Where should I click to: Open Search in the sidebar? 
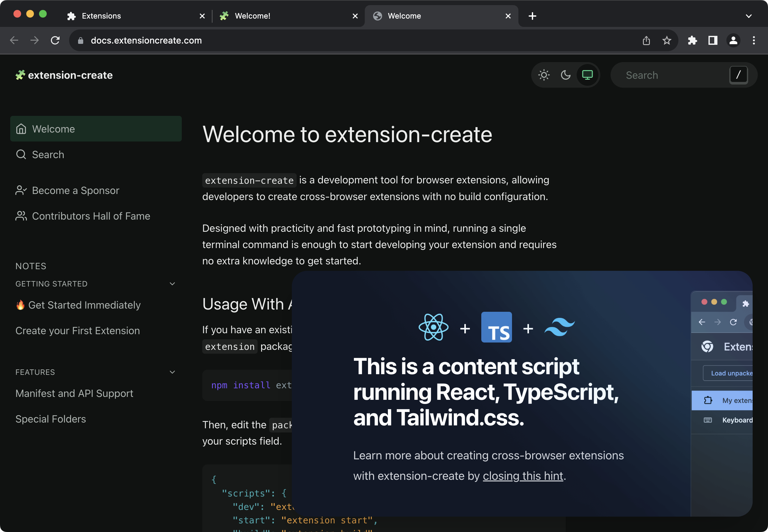point(96,154)
